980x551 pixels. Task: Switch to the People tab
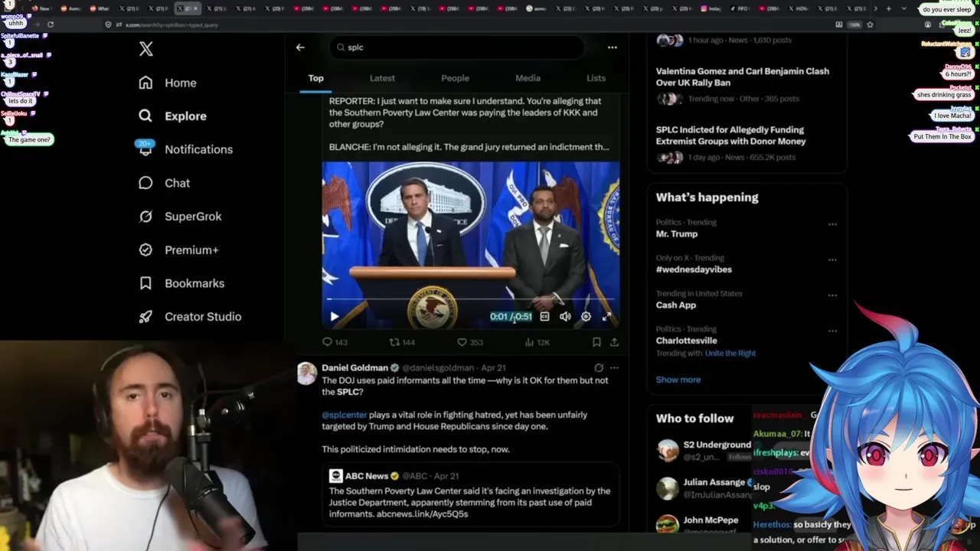(455, 78)
